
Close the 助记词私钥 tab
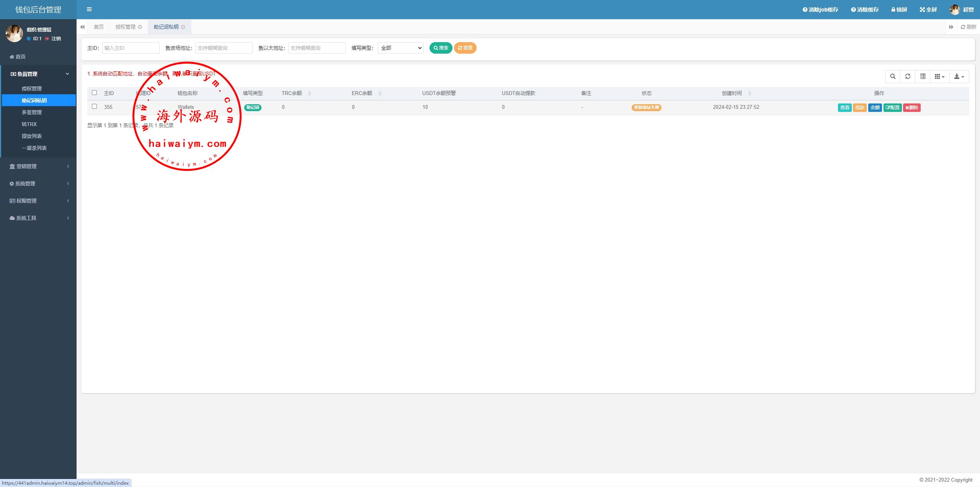pos(183,27)
